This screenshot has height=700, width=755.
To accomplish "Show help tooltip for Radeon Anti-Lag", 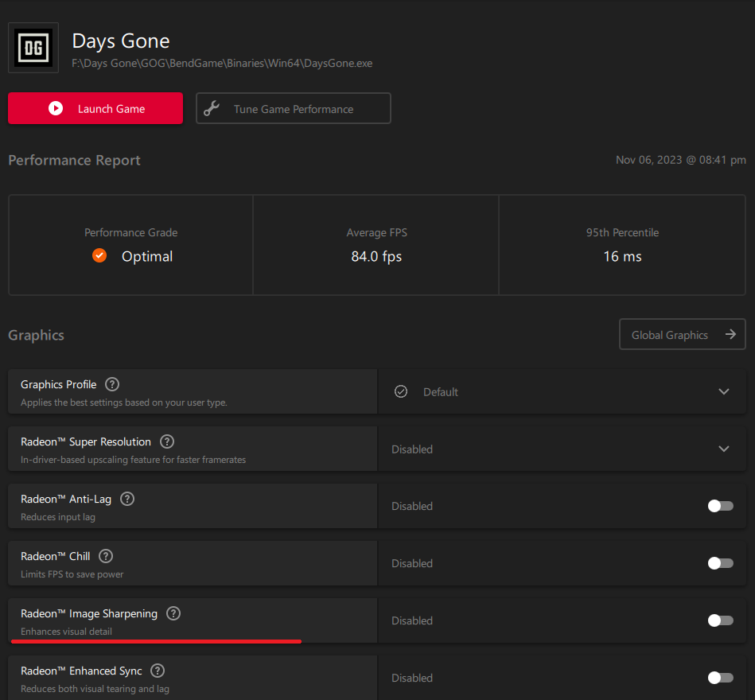I will pos(127,499).
